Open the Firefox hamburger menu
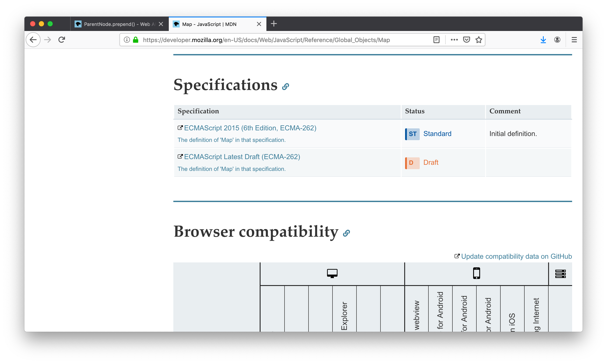The width and height of the screenshot is (607, 364). click(574, 40)
